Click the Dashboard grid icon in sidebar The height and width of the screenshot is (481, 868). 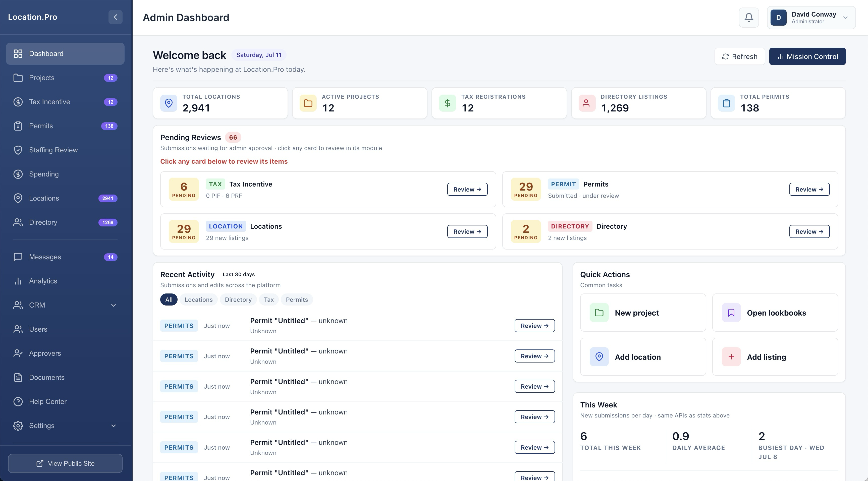[x=18, y=53]
